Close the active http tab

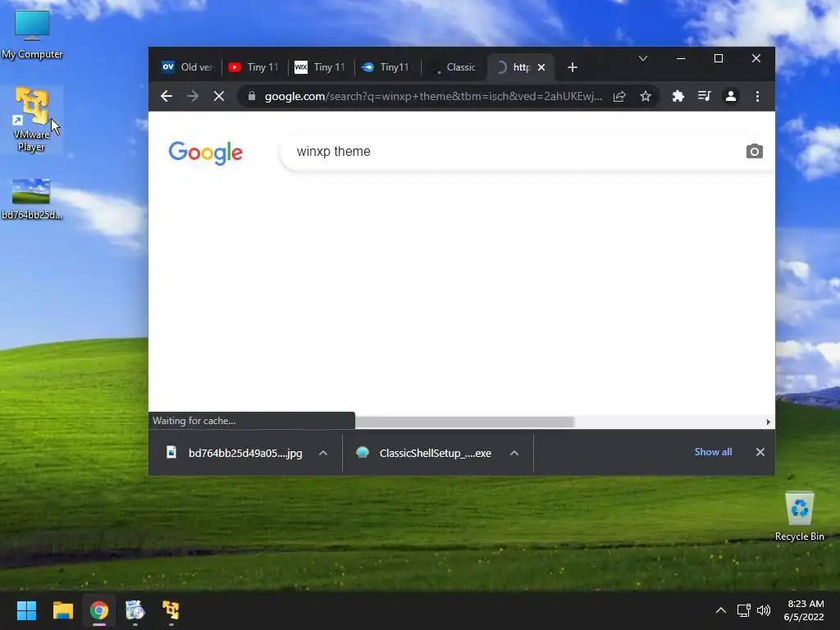click(541, 67)
